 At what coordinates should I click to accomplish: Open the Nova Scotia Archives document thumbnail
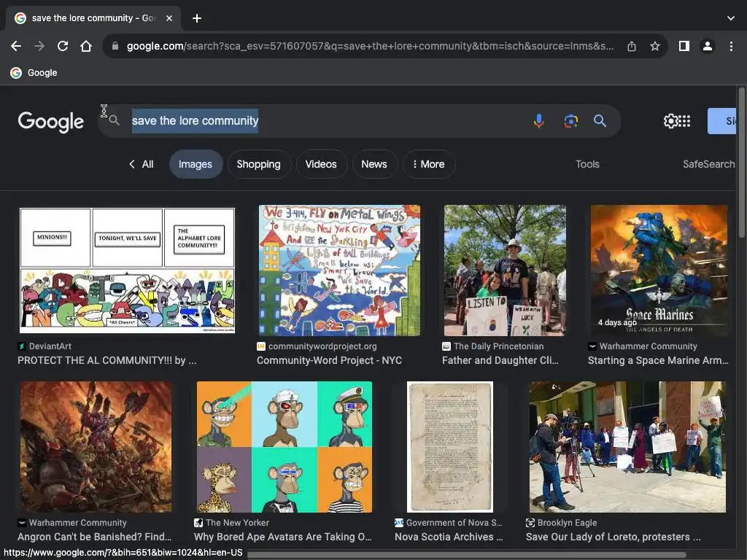(x=450, y=447)
